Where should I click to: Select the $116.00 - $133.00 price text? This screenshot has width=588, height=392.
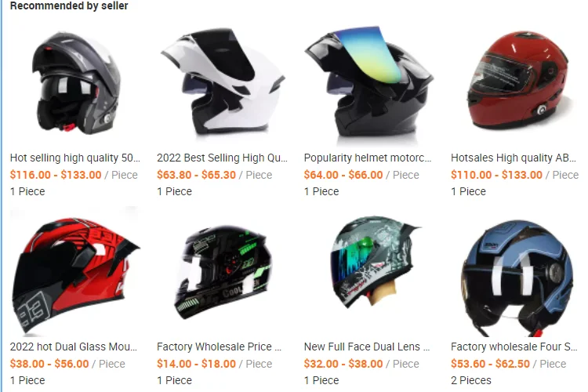coord(56,175)
